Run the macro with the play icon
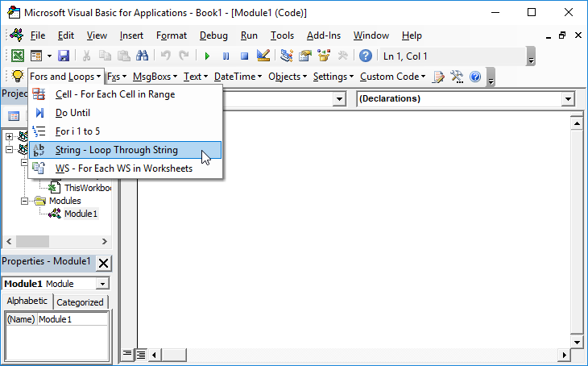This screenshot has height=366, width=588. pos(207,56)
